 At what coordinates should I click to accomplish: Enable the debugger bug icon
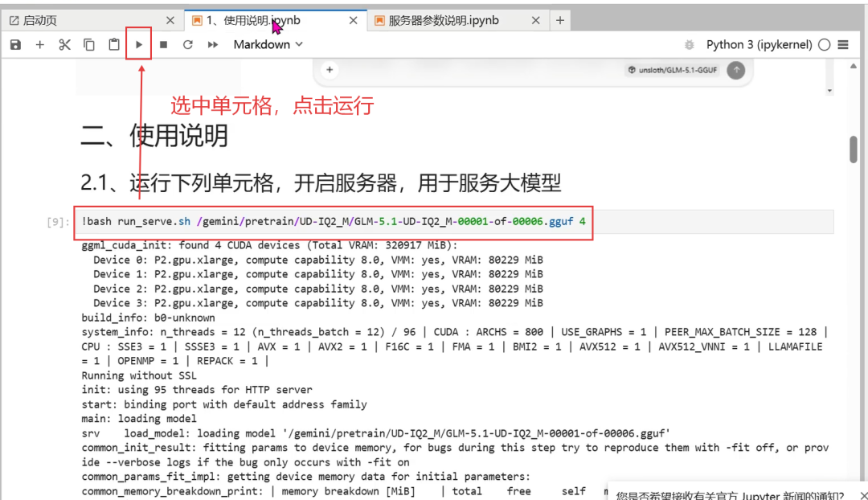click(x=690, y=45)
